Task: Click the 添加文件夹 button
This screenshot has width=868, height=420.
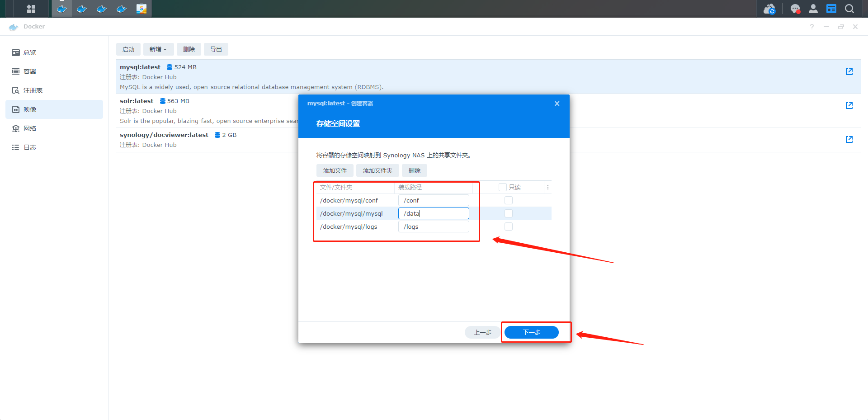Action: (x=377, y=170)
